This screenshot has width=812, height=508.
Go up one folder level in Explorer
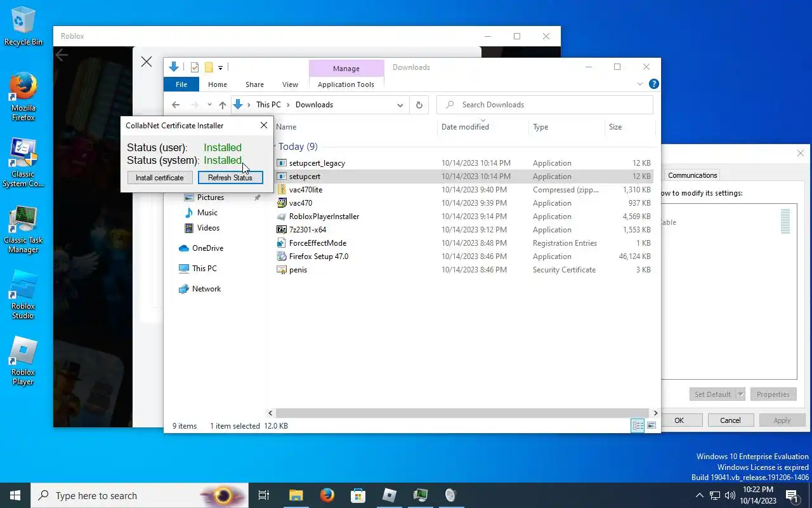coord(222,105)
